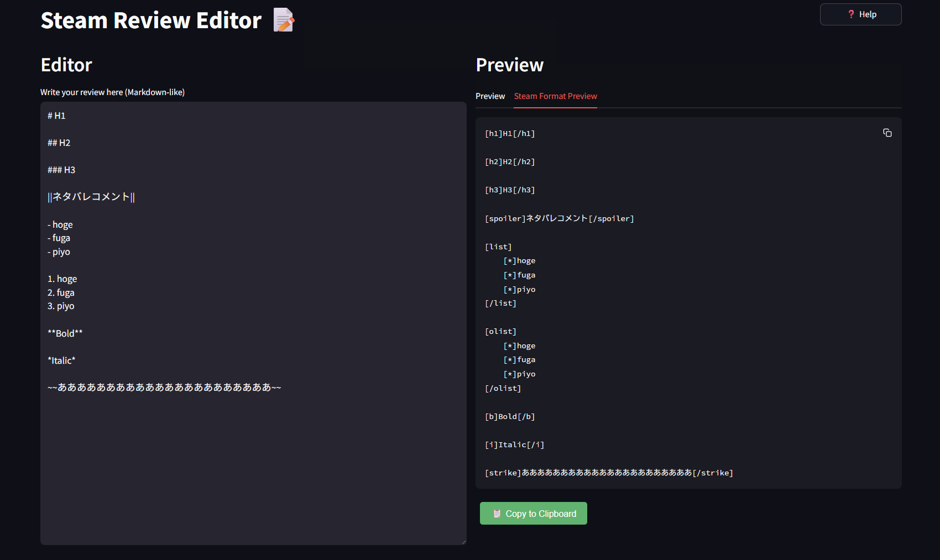Image resolution: width=940 pixels, height=560 pixels.
Task: Click the memo pencil icon beside the title
Action: point(284,20)
